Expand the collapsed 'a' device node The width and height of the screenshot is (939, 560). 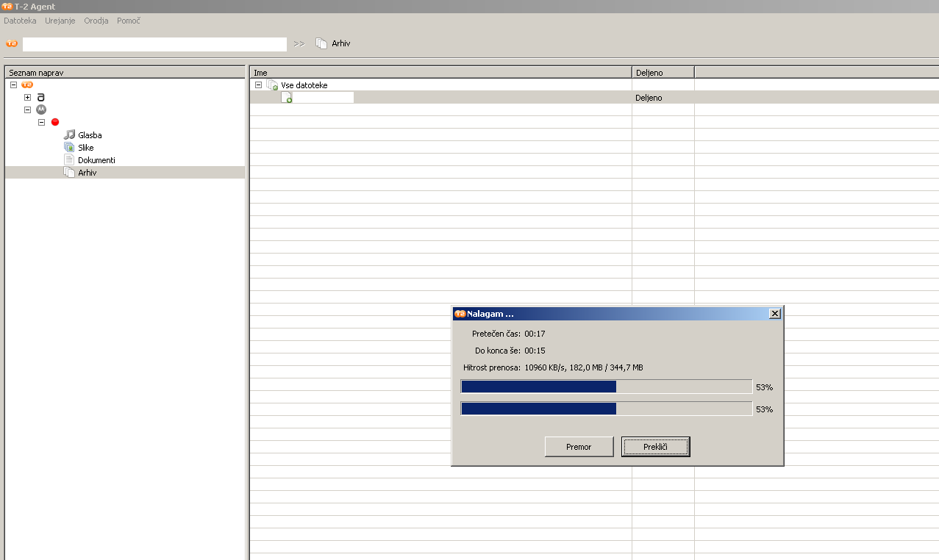pyautogui.click(x=27, y=97)
